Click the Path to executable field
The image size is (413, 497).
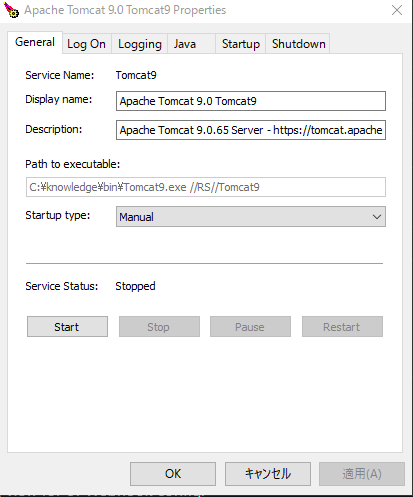tap(206, 187)
